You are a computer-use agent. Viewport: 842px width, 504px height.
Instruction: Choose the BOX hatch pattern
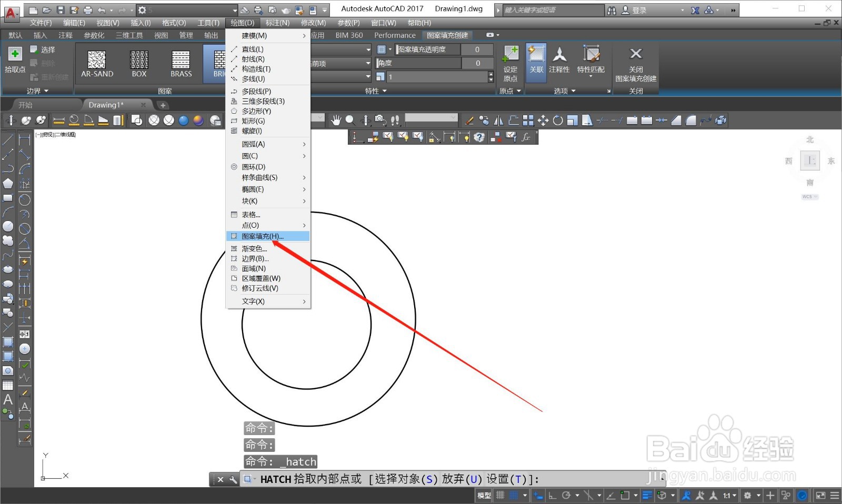coord(139,64)
